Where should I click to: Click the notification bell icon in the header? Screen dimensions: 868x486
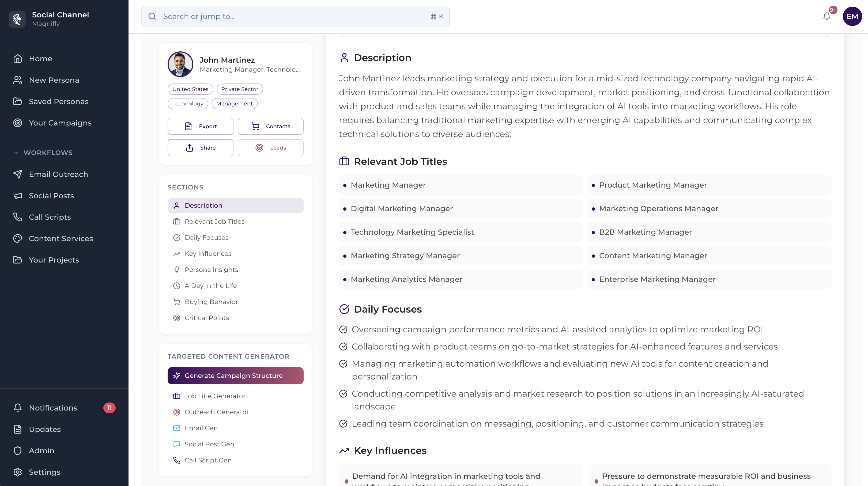click(x=826, y=16)
